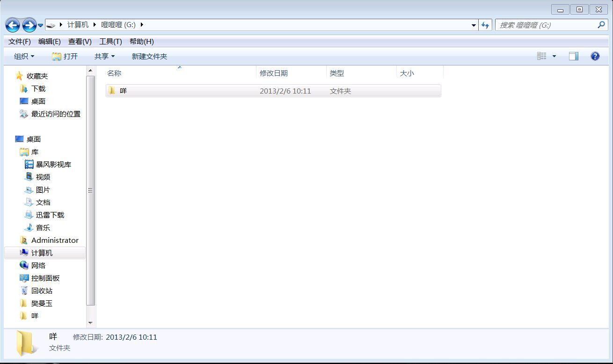Sort by 修改日期 column header
The width and height of the screenshot is (613, 364).
pyautogui.click(x=274, y=73)
